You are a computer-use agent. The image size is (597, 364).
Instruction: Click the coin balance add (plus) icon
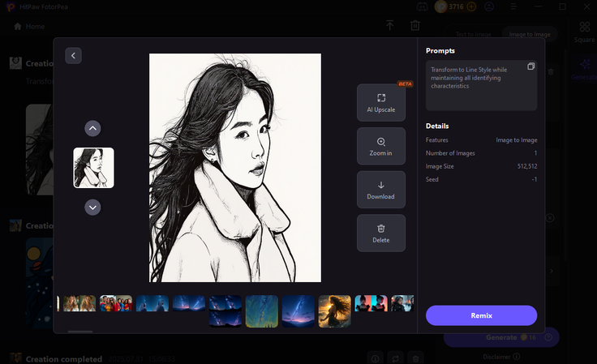tap(471, 6)
